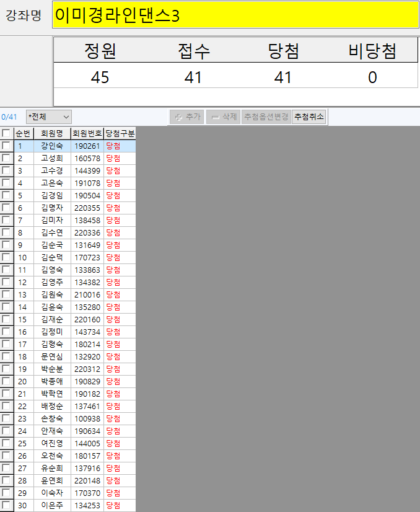The height and width of the screenshot is (512, 420).
Task: Select member name 김형숙
Action: [52, 345]
